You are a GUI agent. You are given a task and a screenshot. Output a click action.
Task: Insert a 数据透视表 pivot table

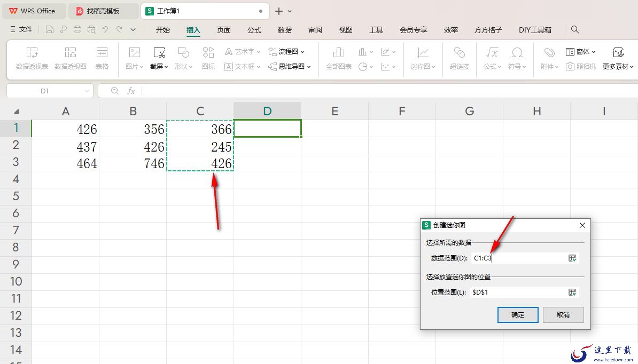click(32, 58)
